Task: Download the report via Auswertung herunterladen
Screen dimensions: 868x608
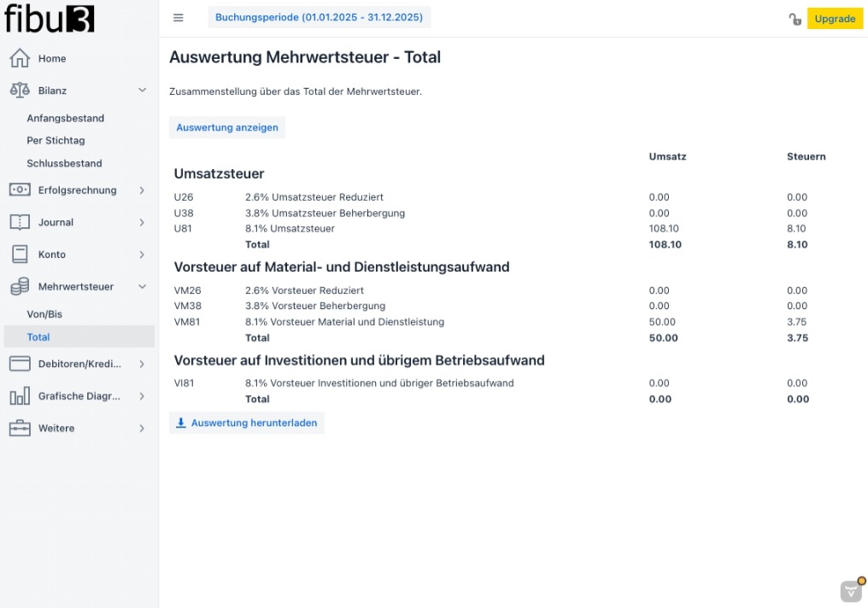Action: pyautogui.click(x=247, y=422)
